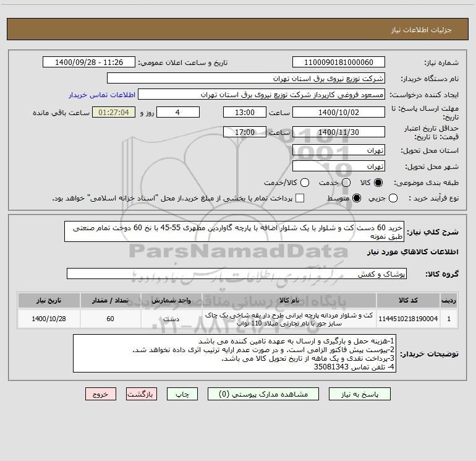Click the price validity date 1400/11/30
The width and height of the screenshot is (476, 461).
tap(339, 132)
